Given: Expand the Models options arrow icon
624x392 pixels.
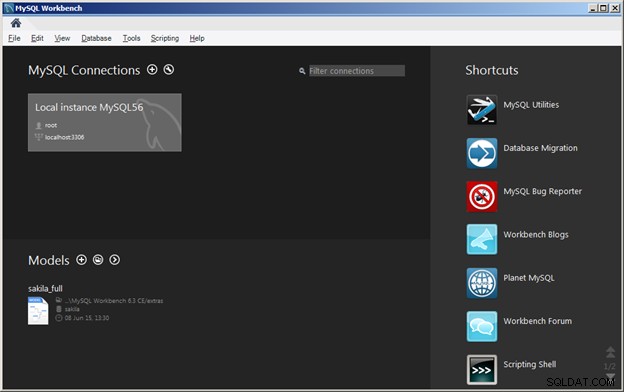Looking at the screenshot, I should [115, 260].
